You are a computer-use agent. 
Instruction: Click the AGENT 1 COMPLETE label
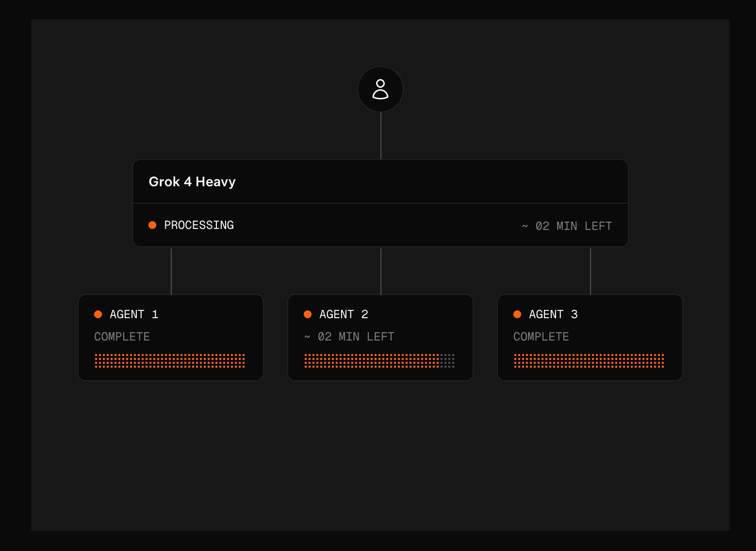(x=122, y=336)
